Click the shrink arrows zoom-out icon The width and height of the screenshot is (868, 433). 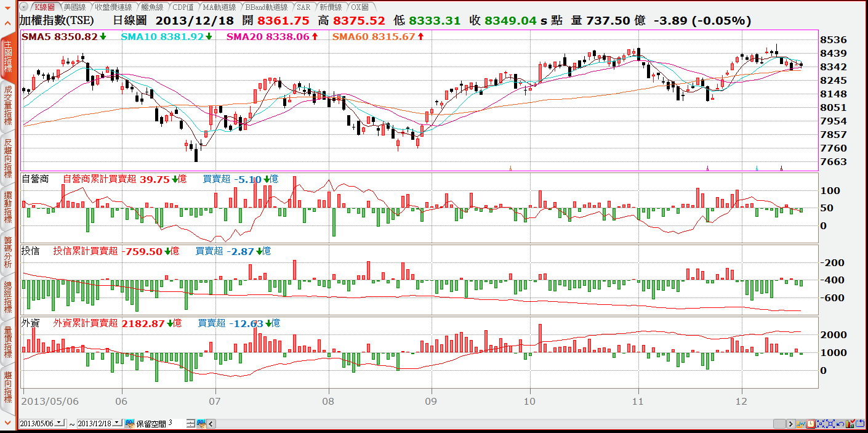821,424
